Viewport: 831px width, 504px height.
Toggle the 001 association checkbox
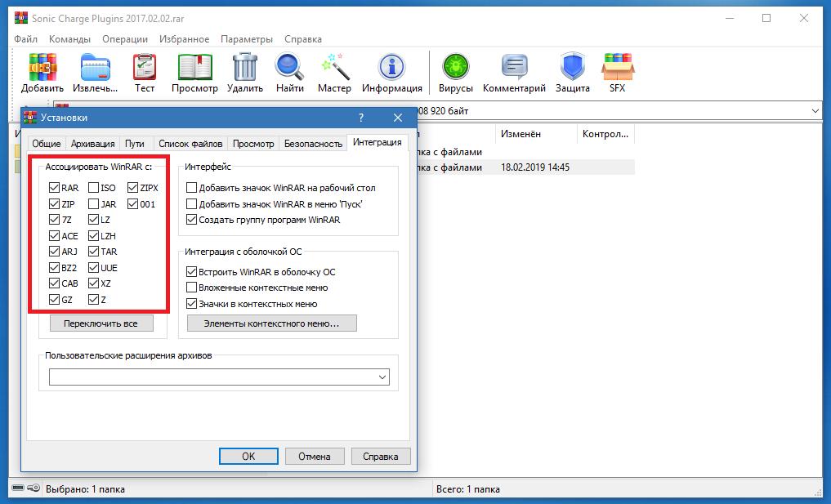[x=132, y=203]
